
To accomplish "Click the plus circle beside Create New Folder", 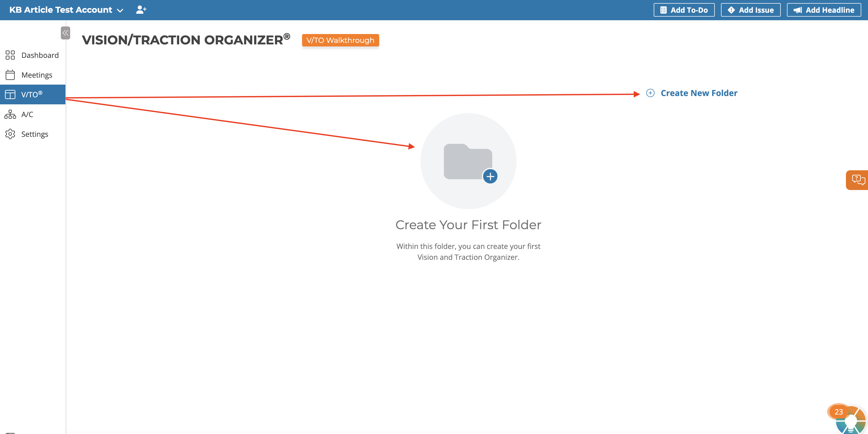I will coord(650,93).
